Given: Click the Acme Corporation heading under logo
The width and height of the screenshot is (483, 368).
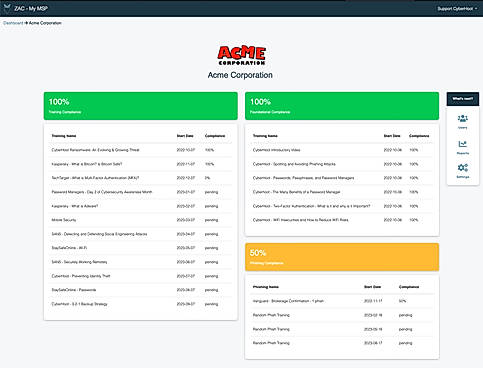Looking at the screenshot, I should click(240, 75).
